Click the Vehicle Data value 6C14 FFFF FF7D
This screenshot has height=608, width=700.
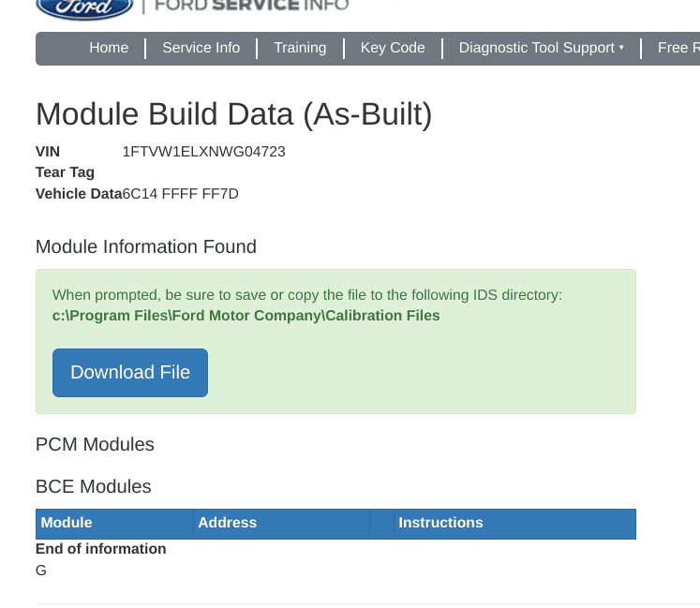pos(181,194)
